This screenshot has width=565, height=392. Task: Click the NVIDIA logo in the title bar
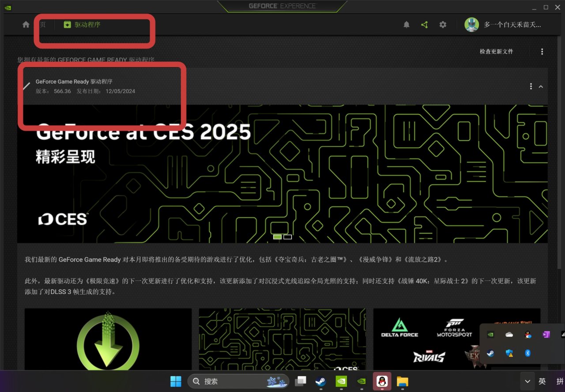tap(8, 7)
